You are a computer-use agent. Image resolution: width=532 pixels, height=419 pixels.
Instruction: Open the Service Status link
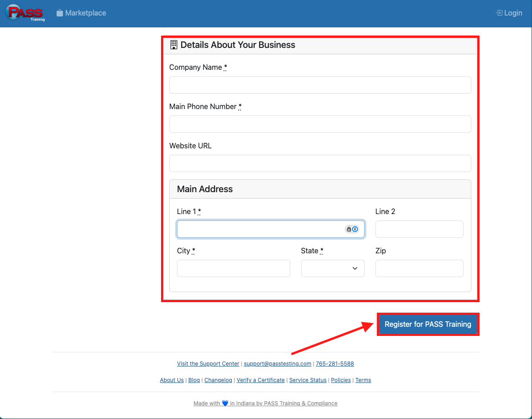(x=308, y=380)
